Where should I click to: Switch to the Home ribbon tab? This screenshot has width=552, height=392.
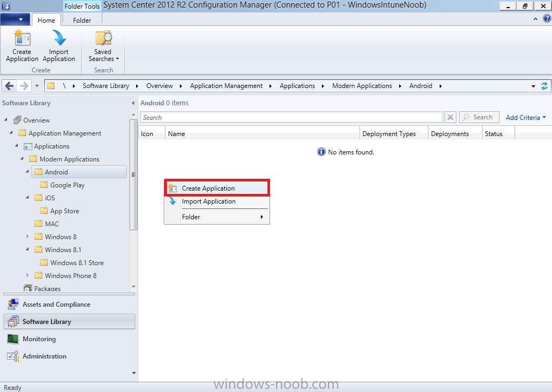46,20
